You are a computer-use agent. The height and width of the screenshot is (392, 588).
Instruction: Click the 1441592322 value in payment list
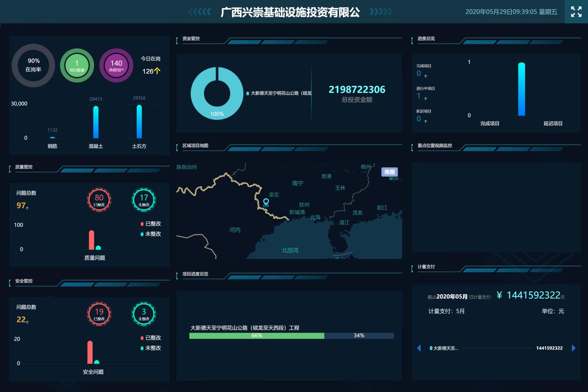tap(549, 348)
